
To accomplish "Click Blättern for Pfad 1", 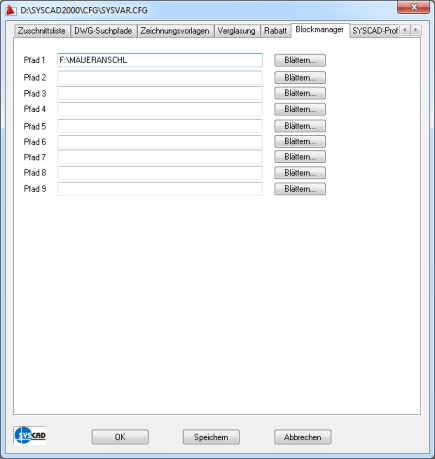I will pyautogui.click(x=300, y=60).
